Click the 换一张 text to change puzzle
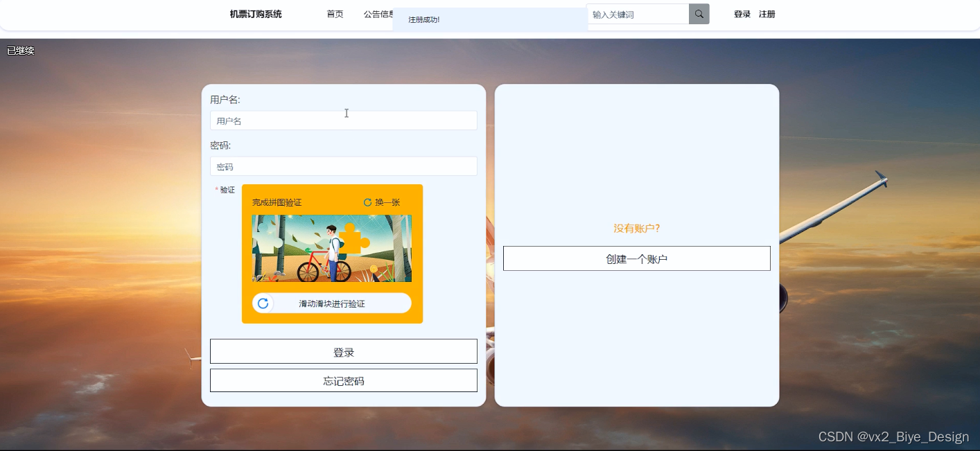 pos(387,202)
